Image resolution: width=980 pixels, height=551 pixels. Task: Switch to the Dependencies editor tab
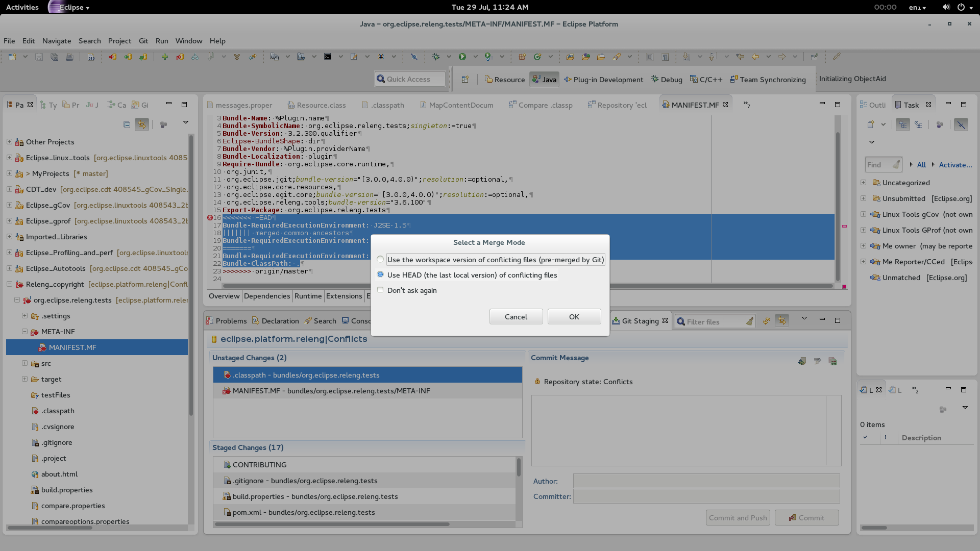(x=266, y=296)
